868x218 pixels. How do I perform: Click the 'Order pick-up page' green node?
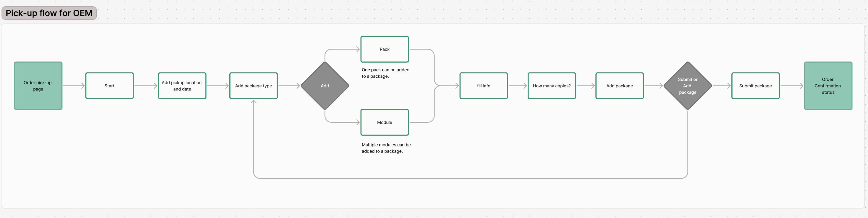pyautogui.click(x=38, y=86)
